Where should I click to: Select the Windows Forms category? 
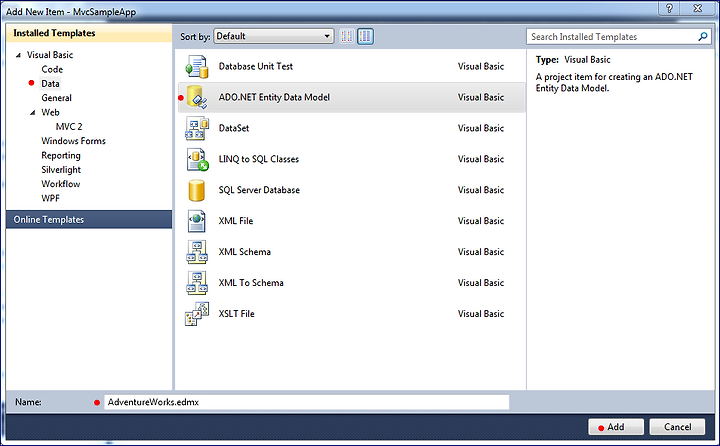(73, 141)
